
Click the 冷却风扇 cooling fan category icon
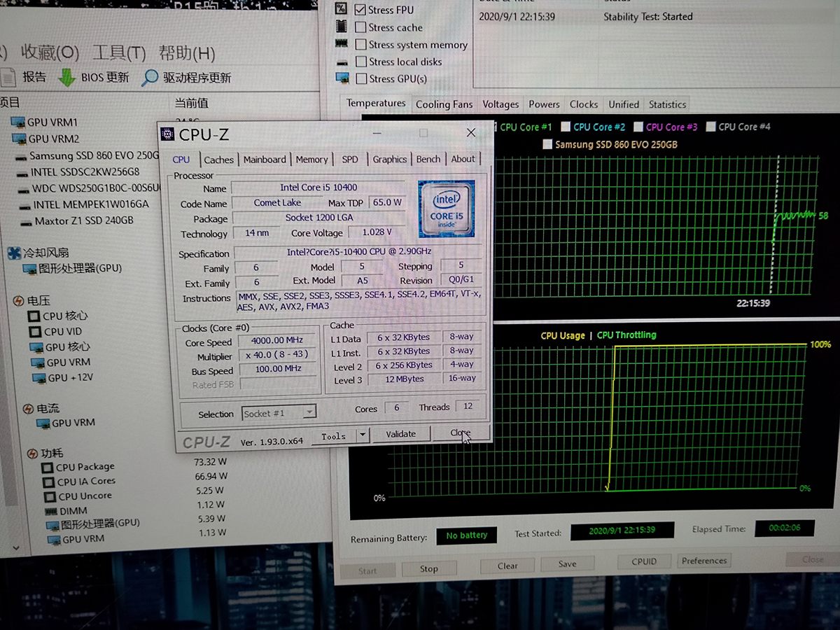click(x=13, y=253)
